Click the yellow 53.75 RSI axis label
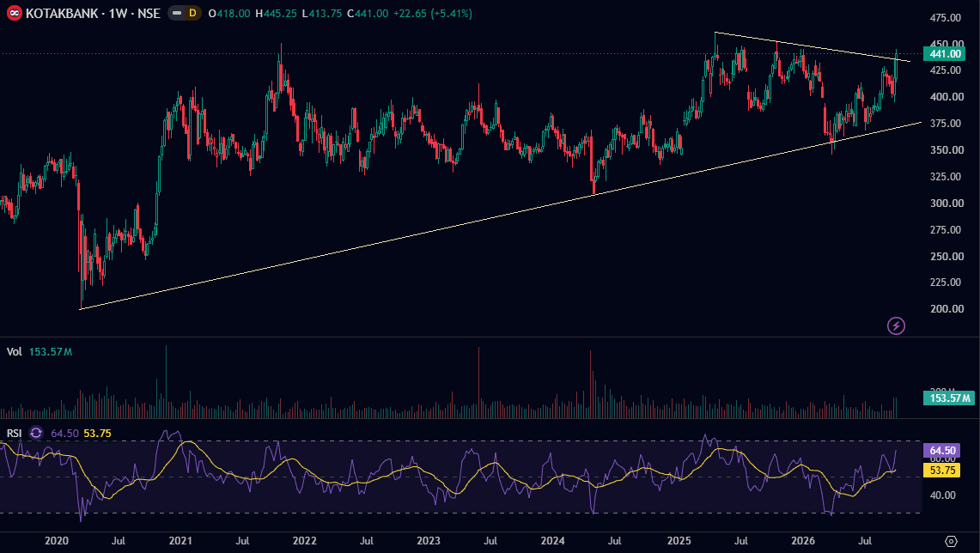The image size is (980, 553). point(942,470)
